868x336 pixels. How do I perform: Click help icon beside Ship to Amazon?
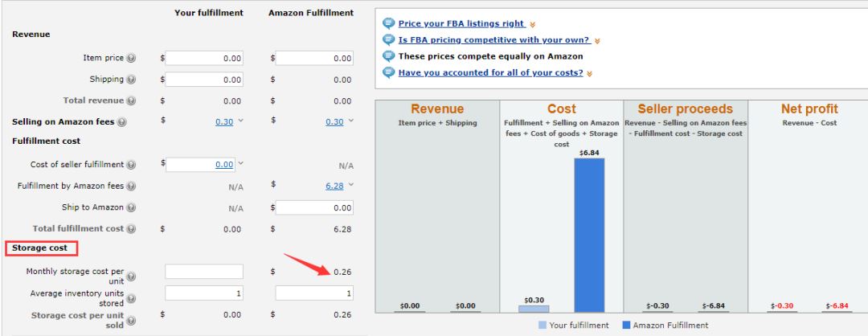click(x=131, y=208)
